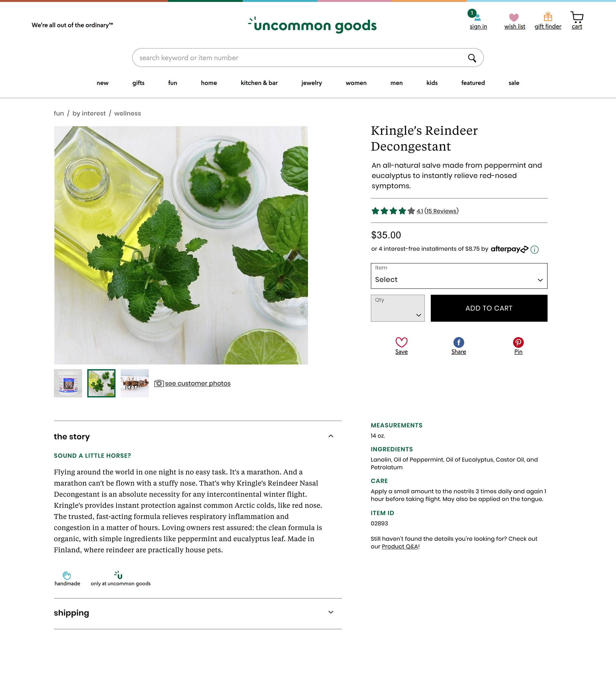The width and height of the screenshot is (616, 699).
Task: Click the search magnifier icon
Action: [472, 58]
